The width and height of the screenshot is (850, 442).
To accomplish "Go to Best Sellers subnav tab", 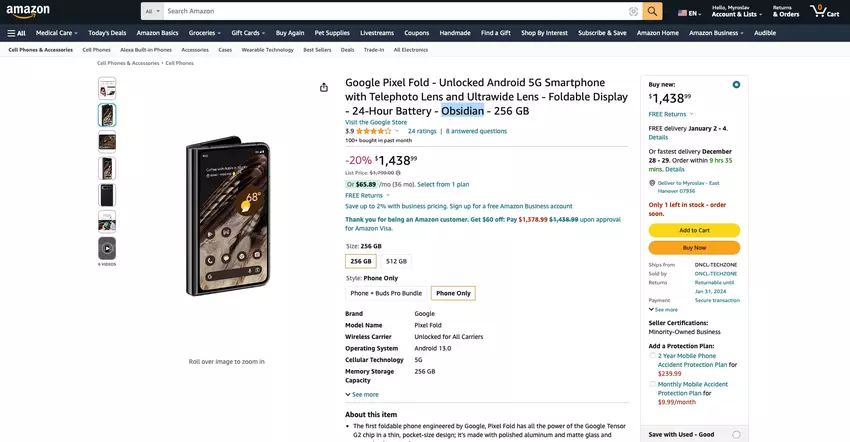I will point(317,49).
